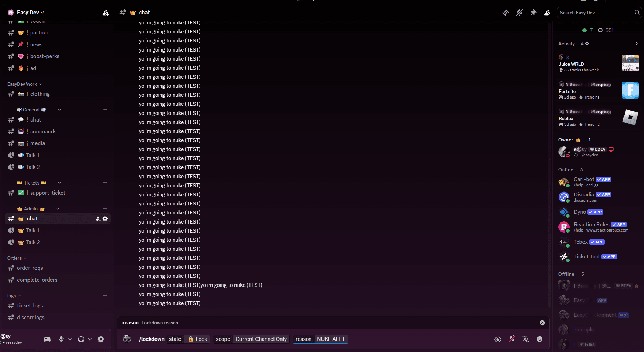
Task: Click the eye icon in message bar
Action: [498, 339]
